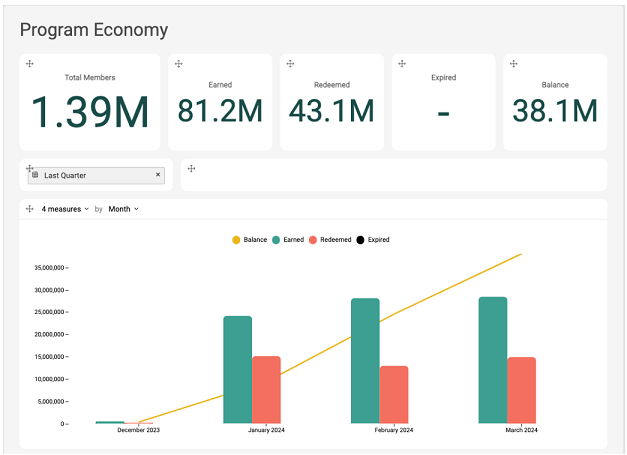This screenshot has height=455, width=627.
Task: Click the Redeemed card move handle
Action: click(x=290, y=64)
